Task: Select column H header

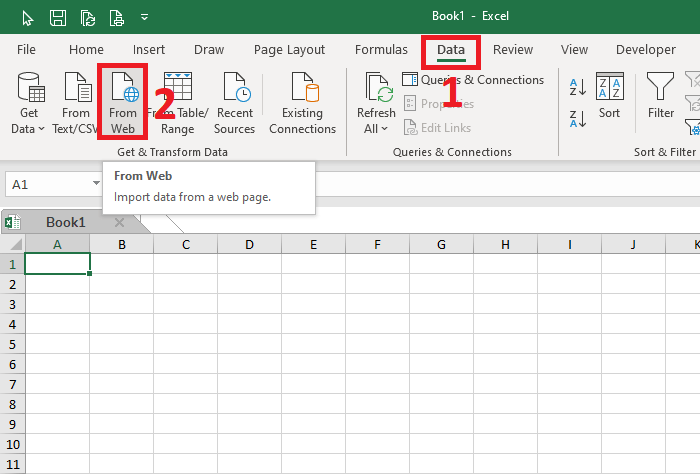Action: click(505, 245)
